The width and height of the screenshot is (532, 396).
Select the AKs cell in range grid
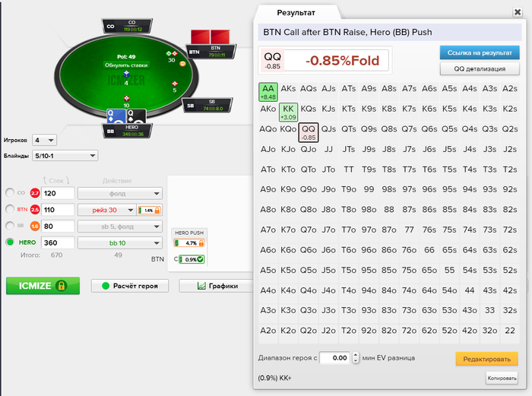coord(288,92)
